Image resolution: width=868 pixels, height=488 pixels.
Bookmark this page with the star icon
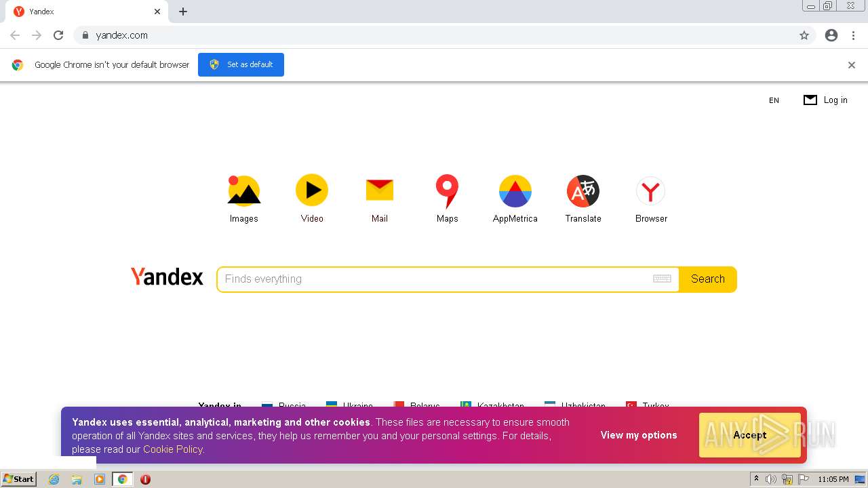click(804, 35)
